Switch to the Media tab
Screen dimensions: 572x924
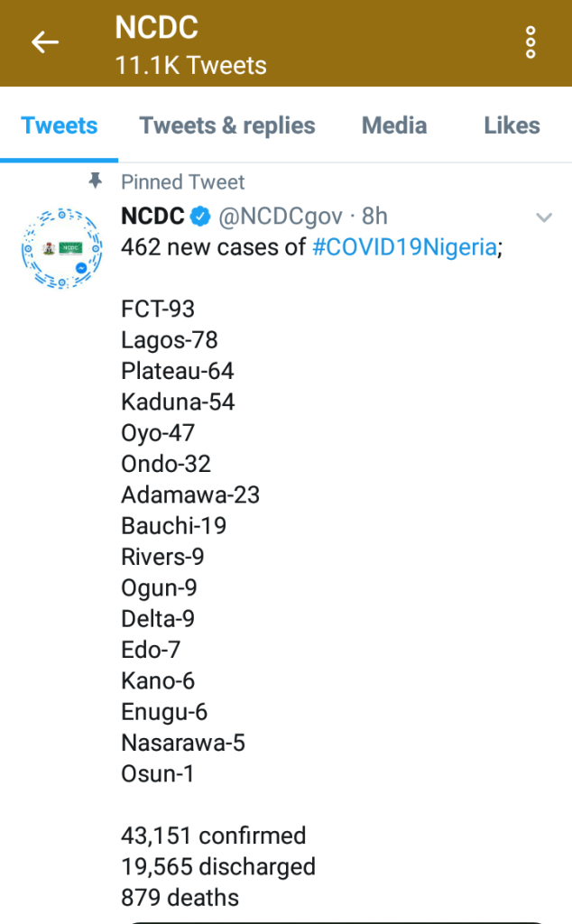point(394,125)
